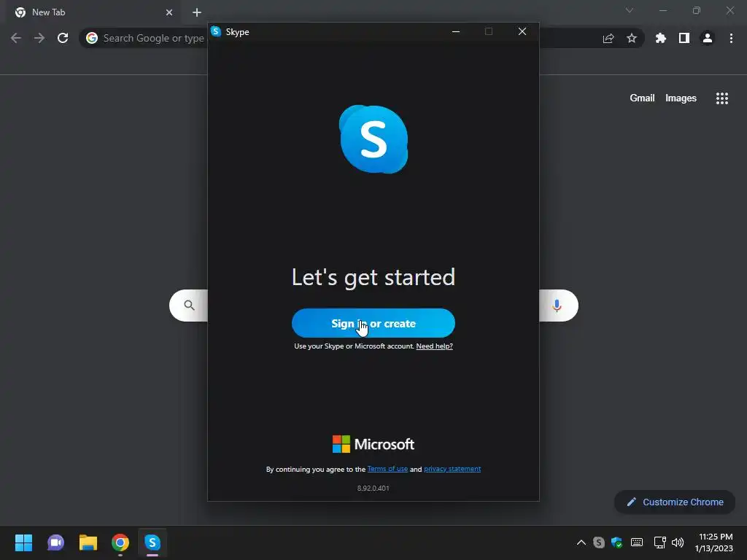The image size is (747, 560).
Task: Open Teams Chat from taskbar
Action: click(x=55, y=542)
